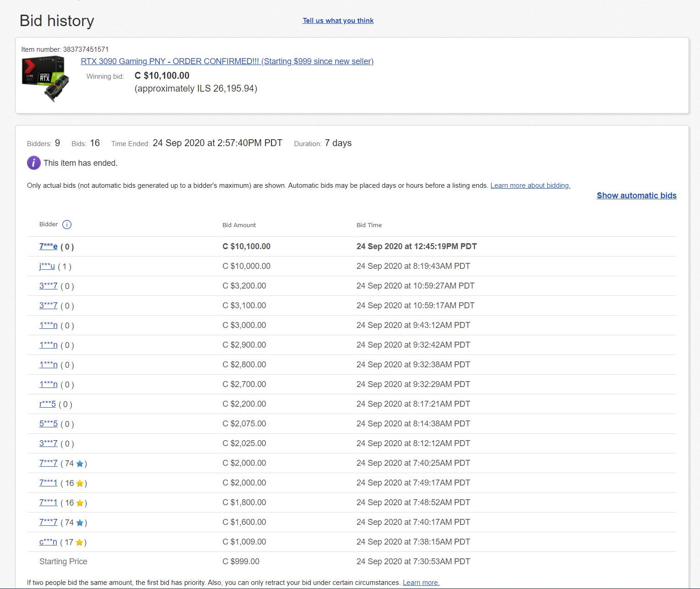Image resolution: width=700 pixels, height=589 pixels.
Task: Click the C $2,025.00 bid amount
Action: click(244, 443)
